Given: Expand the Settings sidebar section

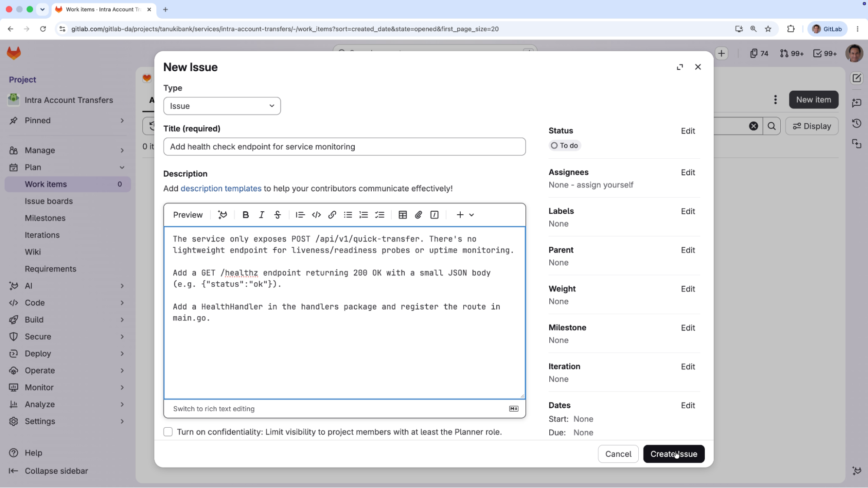Looking at the screenshot, I should [x=67, y=421].
